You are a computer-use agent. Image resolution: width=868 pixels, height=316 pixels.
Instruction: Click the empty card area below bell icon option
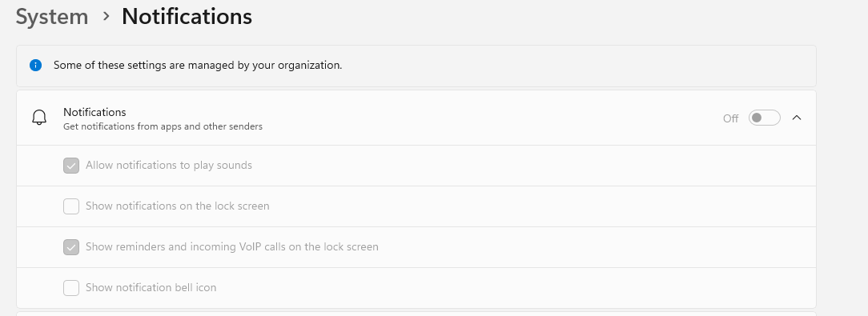(416, 314)
